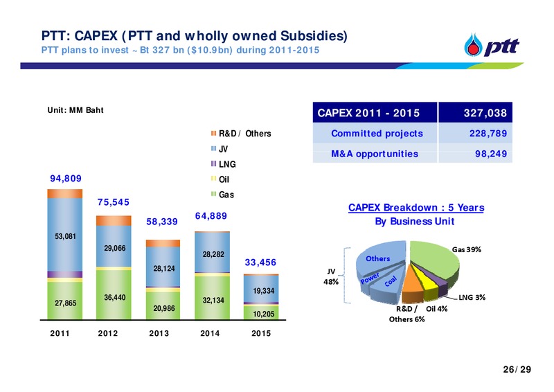Click the 'R&D / Others 6%' pie label
This screenshot has height=392, width=554.
[x=406, y=314]
